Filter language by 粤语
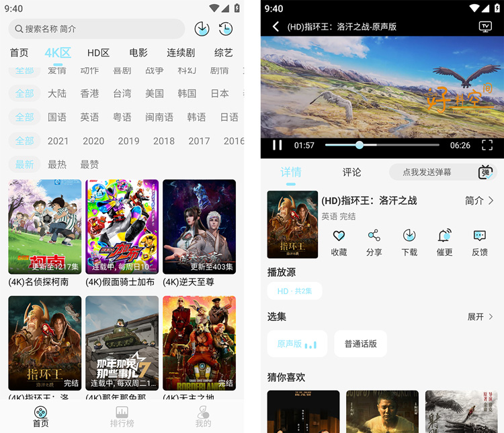 coord(122,117)
